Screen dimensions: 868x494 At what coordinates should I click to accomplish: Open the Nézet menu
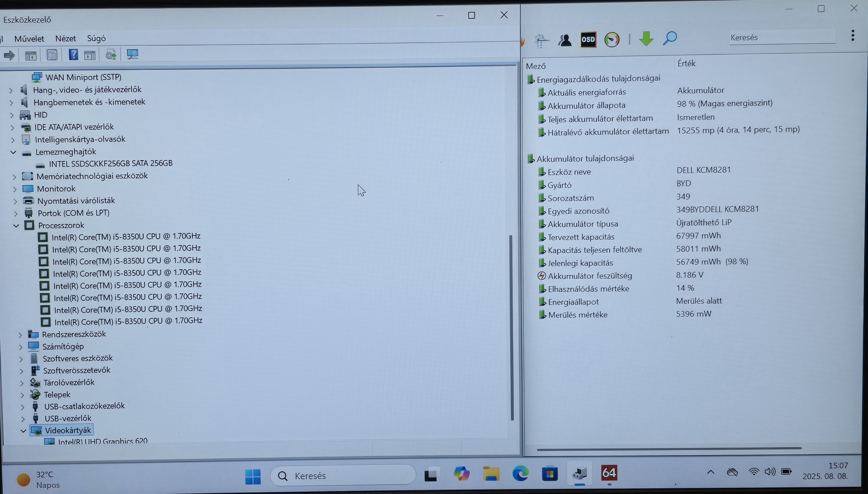pyautogui.click(x=66, y=38)
